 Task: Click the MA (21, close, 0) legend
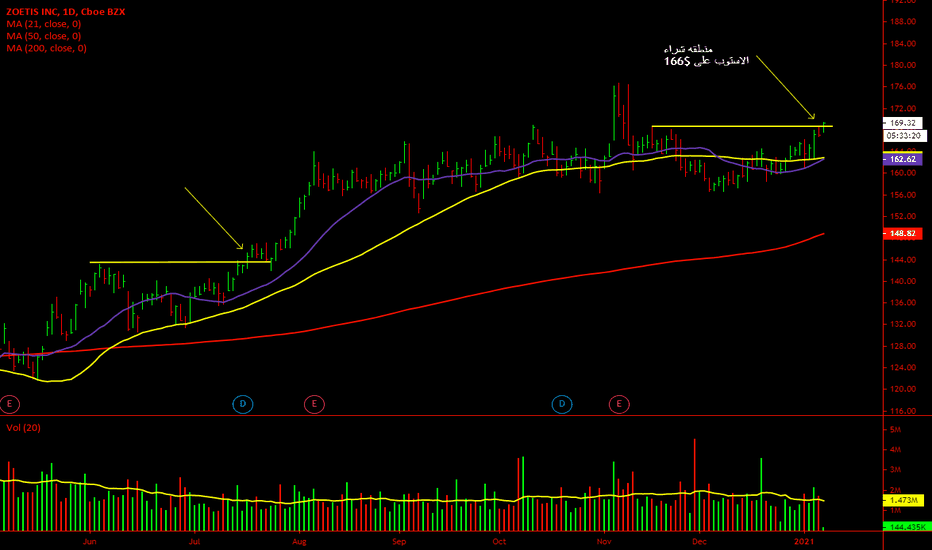point(43,24)
